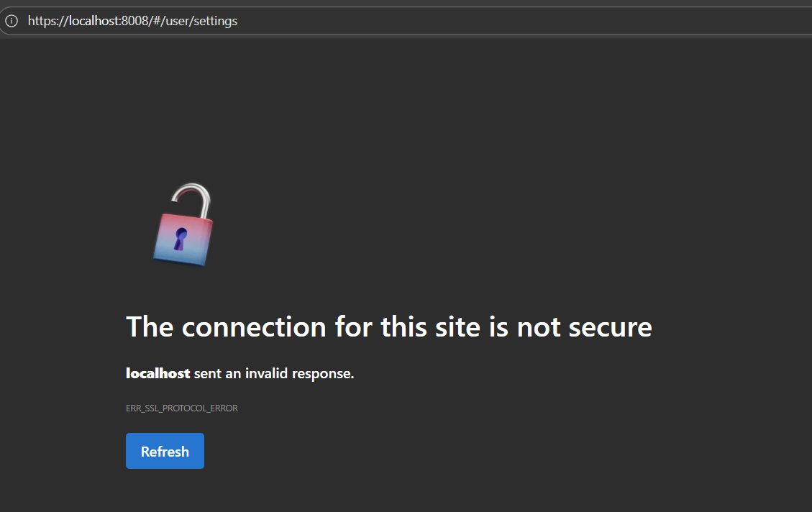The width and height of the screenshot is (812, 512).
Task: Click the "sent an invalid response" text
Action: tap(274, 373)
